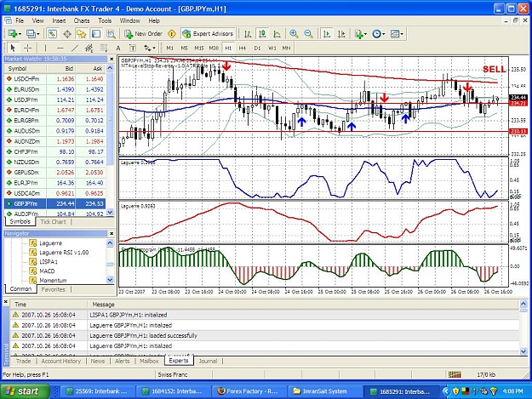Click the New Order button
This screenshot has width=532, height=399.
143,34
